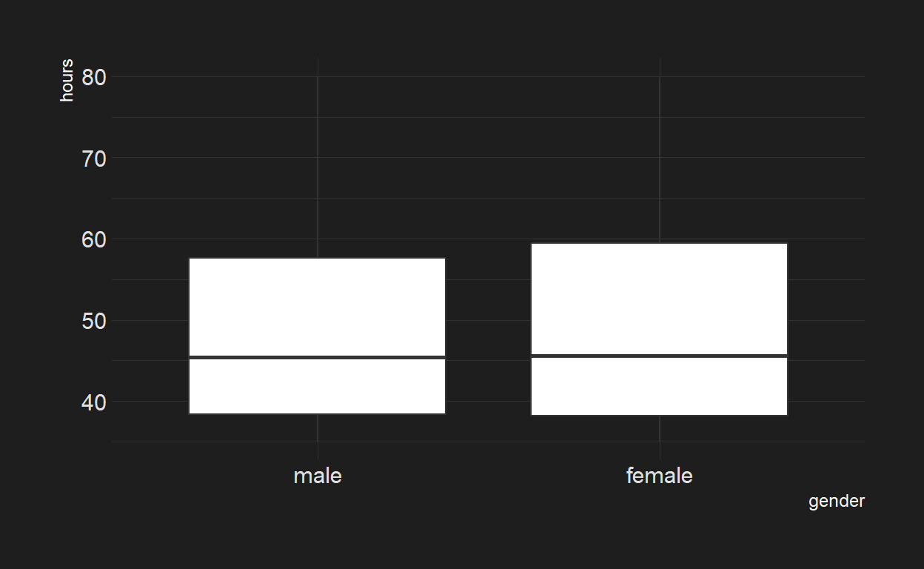This screenshot has height=569, width=924.
Task: Click the male box below its median
Action: [318, 385]
